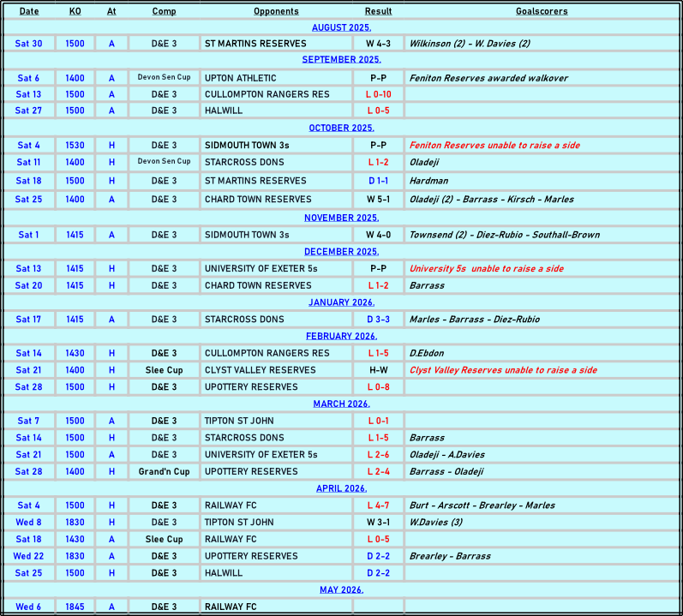Select the FEBRUARY 2026 month link

point(341,336)
